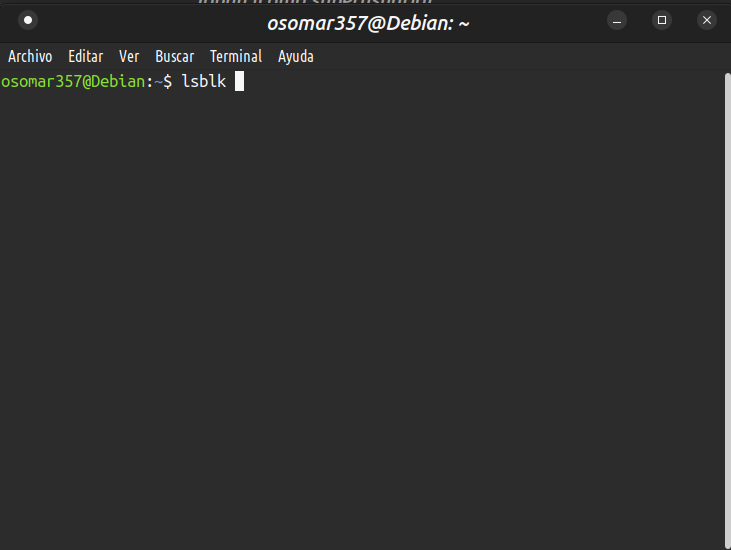Click the dollar sign in the prompt
731x550 pixels.
point(168,82)
